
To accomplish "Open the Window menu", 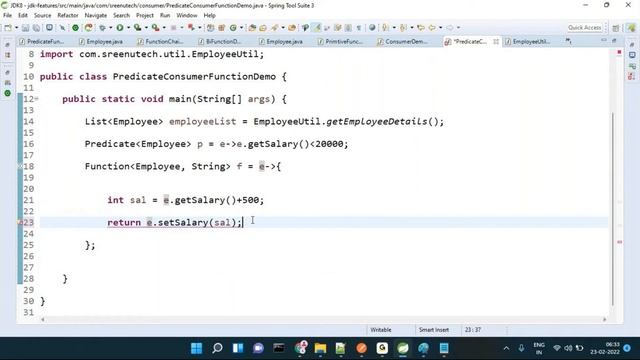I will coord(187,16).
